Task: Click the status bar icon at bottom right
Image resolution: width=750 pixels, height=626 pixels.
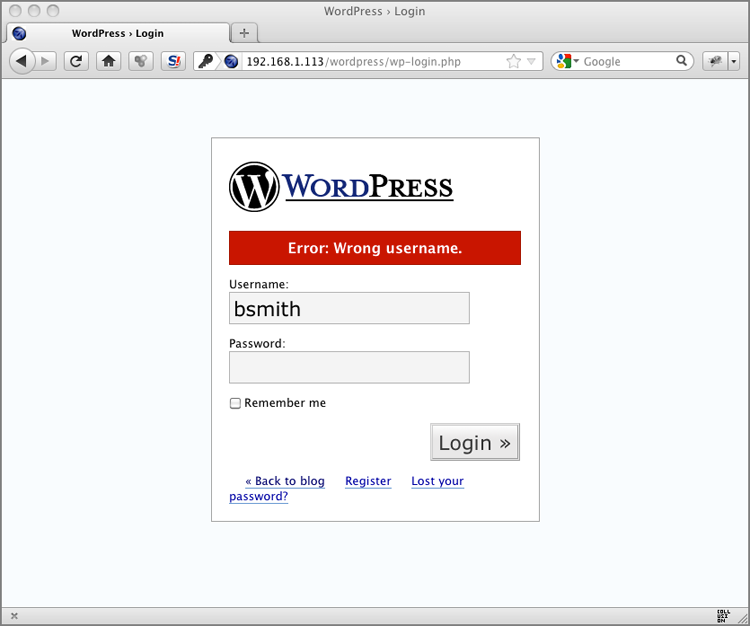Action: (723, 615)
